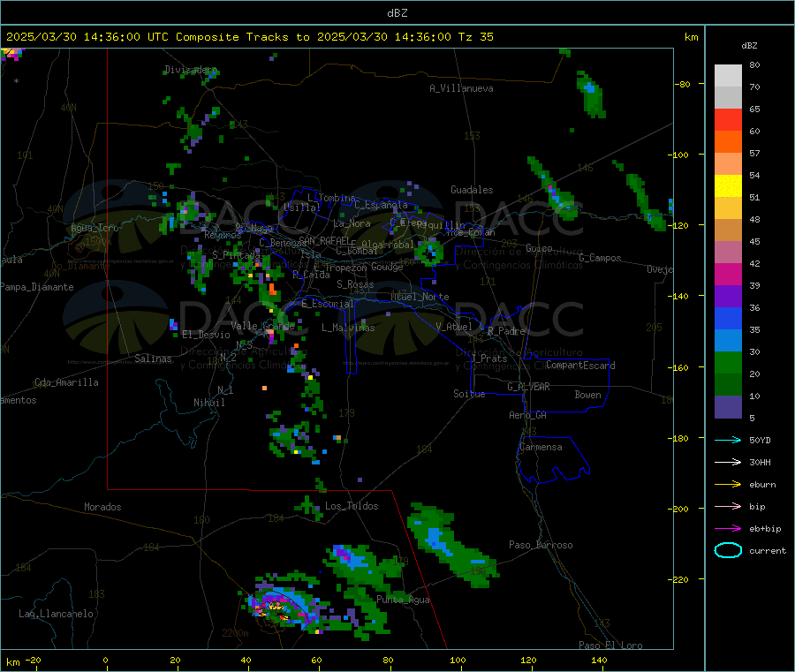Click the S_Rosas map label
This screenshot has height=672, width=795.
[x=355, y=284]
